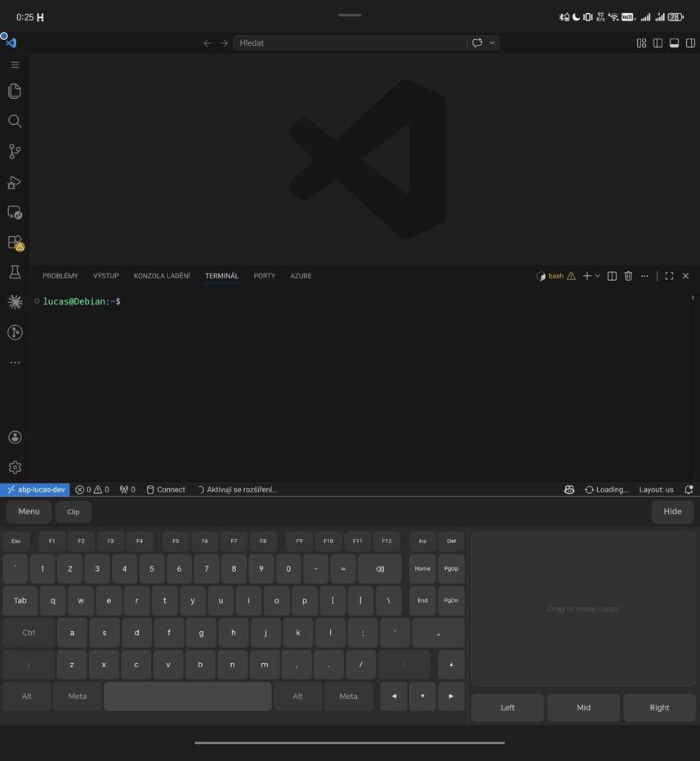Toggle the secondary side bar layout button
The height and width of the screenshot is (761, 700).
[690, 43]
